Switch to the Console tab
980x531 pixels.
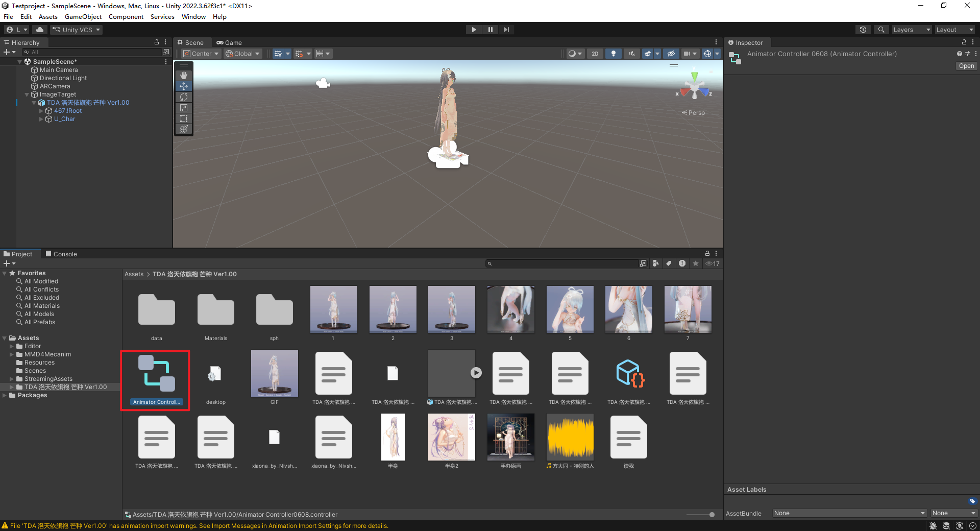click(x=61, y=254)
